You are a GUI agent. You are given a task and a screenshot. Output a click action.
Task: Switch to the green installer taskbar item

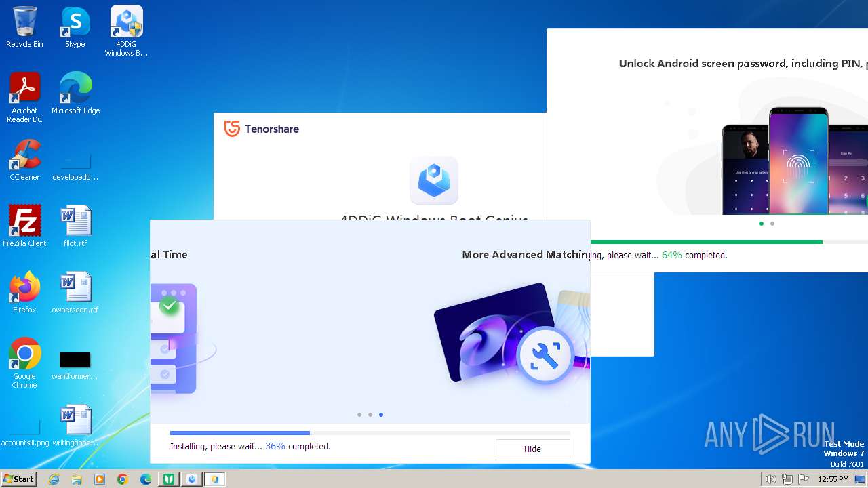coord(169,479)
